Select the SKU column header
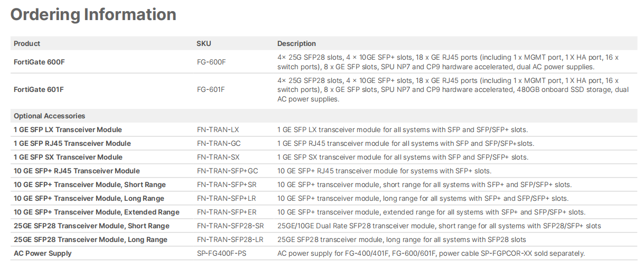Viewport: 644px width, 279px height. coord(204,43)
